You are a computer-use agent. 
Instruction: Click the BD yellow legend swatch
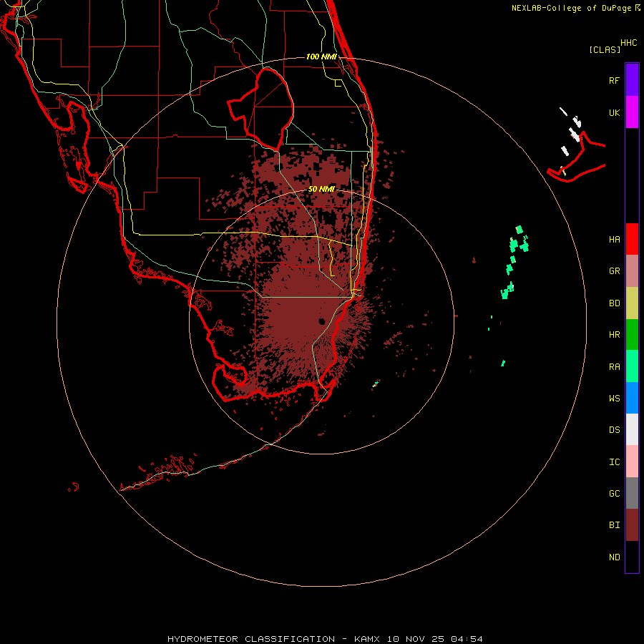[x=632, y=303]
